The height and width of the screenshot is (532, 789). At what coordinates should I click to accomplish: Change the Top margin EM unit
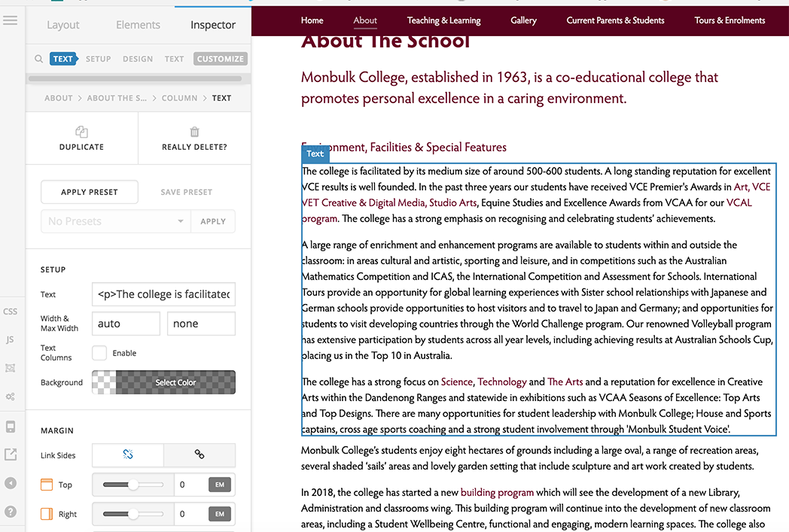(220, 485)
